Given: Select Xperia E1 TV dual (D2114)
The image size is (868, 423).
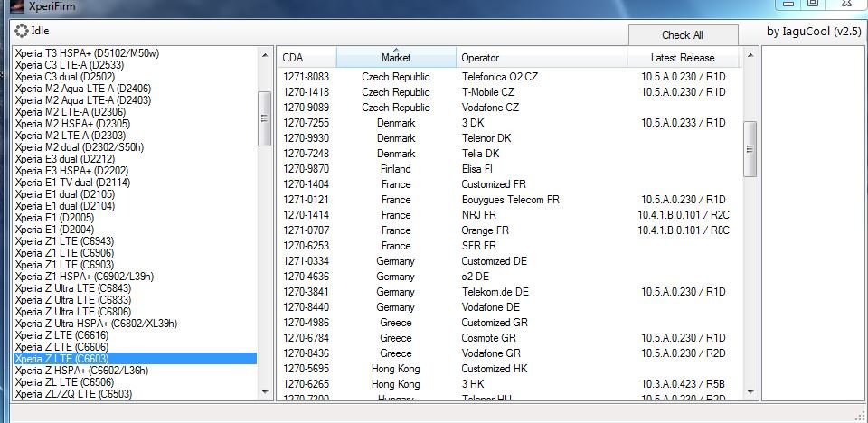Looking at the screenshot, I should [x=135, y=183].
